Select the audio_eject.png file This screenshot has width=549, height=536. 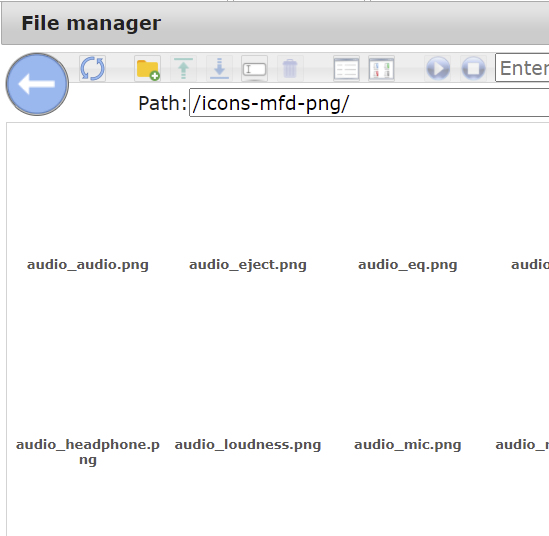(x=248, y=265)
